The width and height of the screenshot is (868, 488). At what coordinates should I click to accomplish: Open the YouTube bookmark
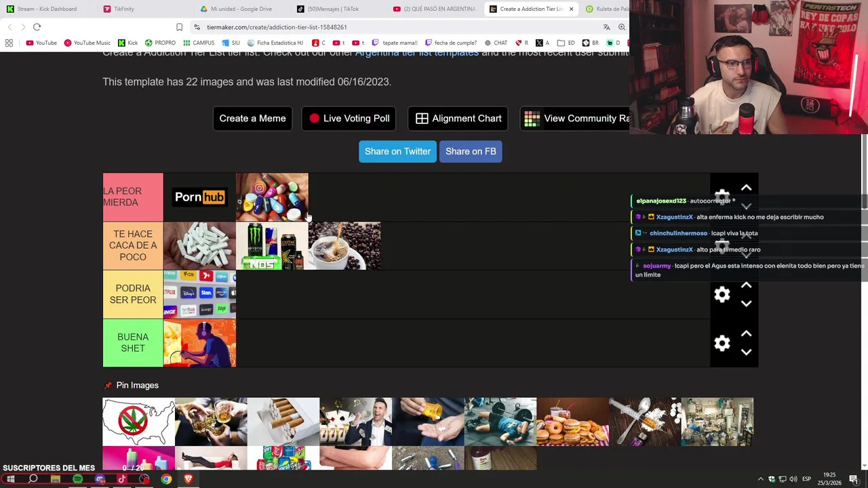[x=41, y=43]
